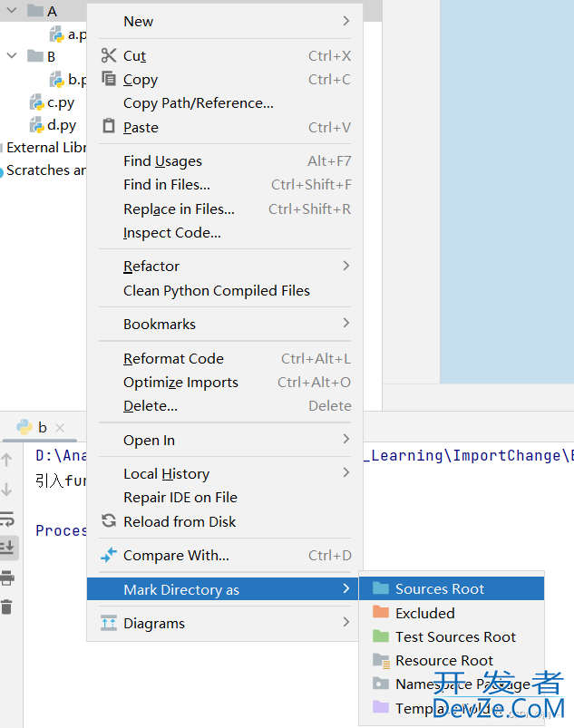The height and width of the screenshot is (728, 574).
Task: Mark directory as Test Sources Root
Action: click(x=452, y=636)
